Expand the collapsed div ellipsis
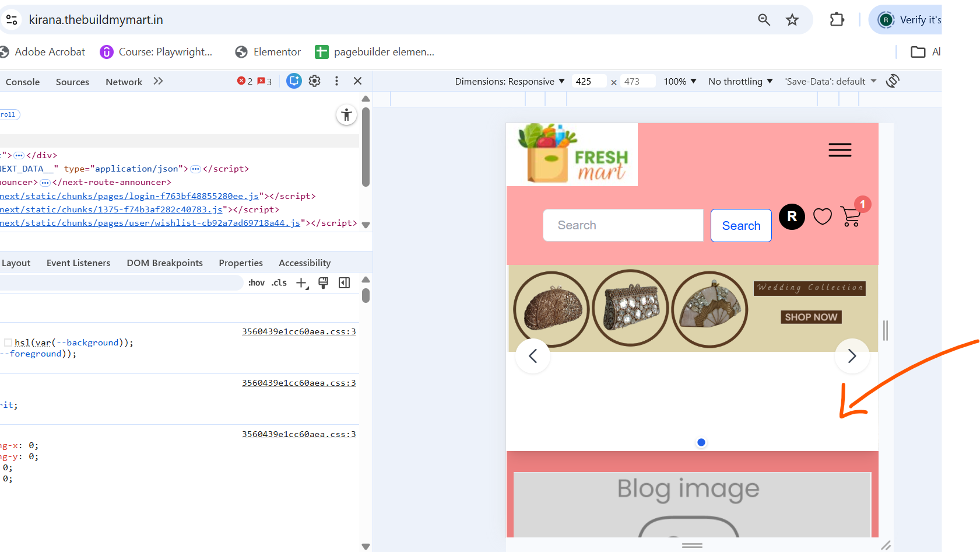 tap(19, 155)
